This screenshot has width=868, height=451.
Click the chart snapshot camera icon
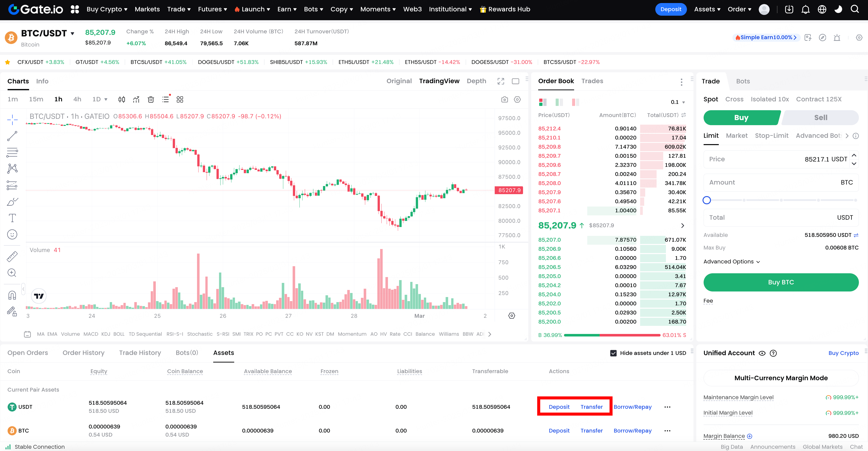coord(504,99)
